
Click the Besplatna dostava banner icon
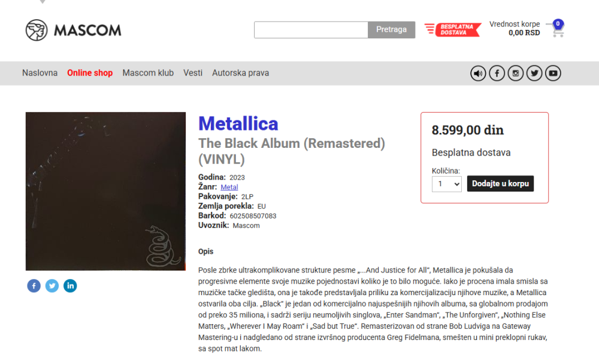coord(453,29)
